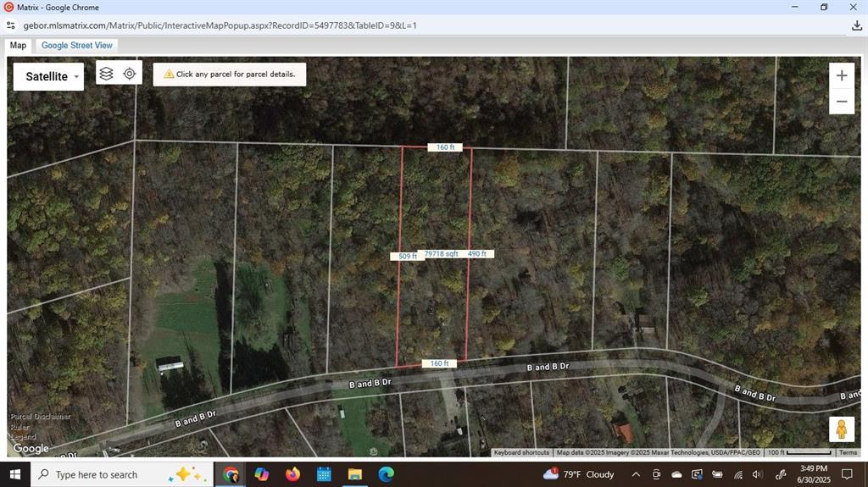Open File Explorer from the taskbar

click(x=354, y=474)
